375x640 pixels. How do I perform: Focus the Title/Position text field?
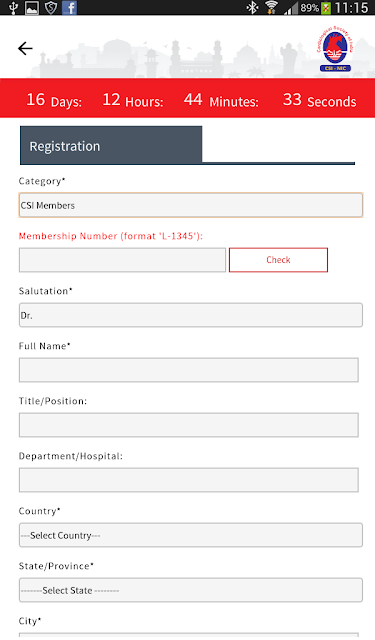[189, 425]
